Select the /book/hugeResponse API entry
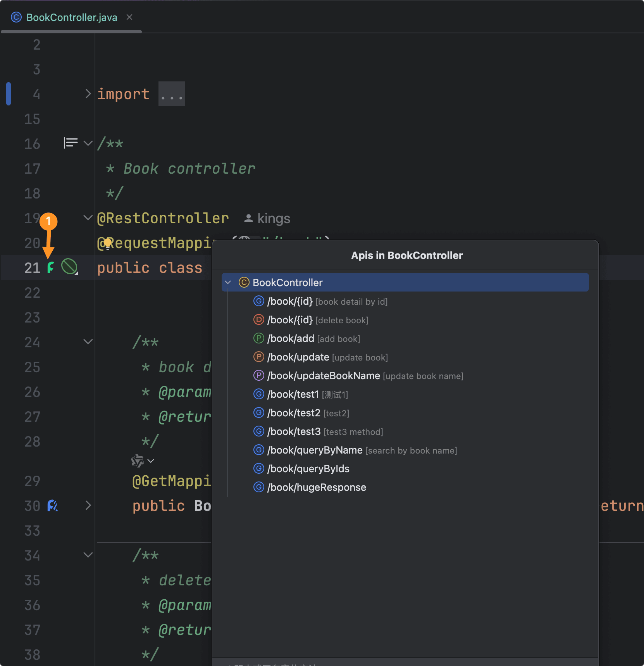 pos(317,488)
